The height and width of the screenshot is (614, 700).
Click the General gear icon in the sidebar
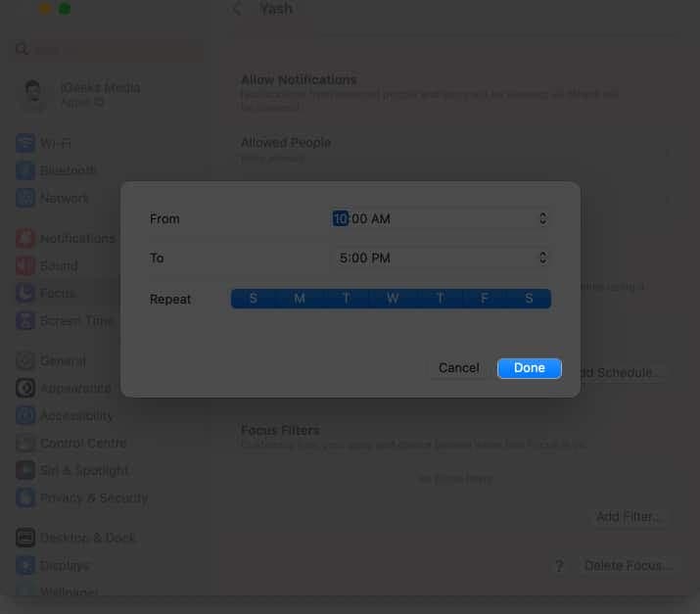[x=25, y=360]
